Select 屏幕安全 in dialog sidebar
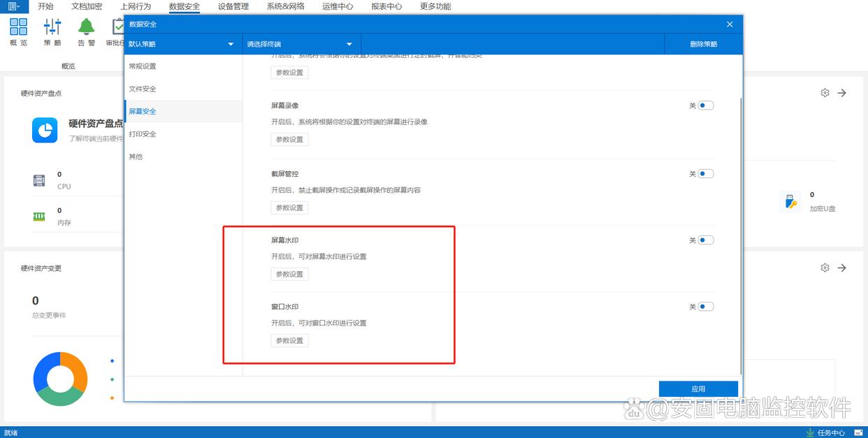This screenshot has height=438, width=868. (x=183, y=111)
